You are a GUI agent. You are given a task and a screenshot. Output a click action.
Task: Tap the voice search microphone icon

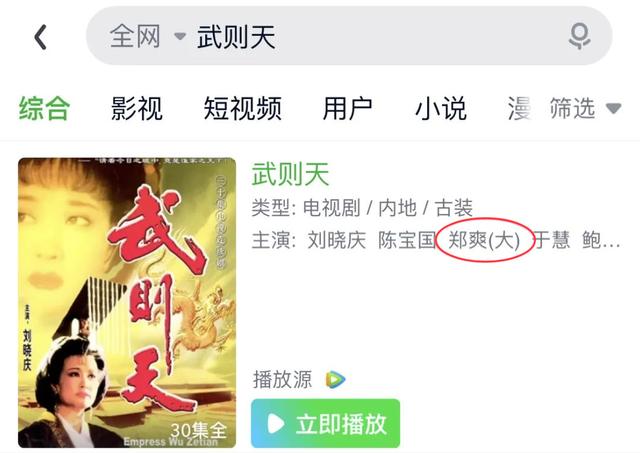[x=579, y=36]
